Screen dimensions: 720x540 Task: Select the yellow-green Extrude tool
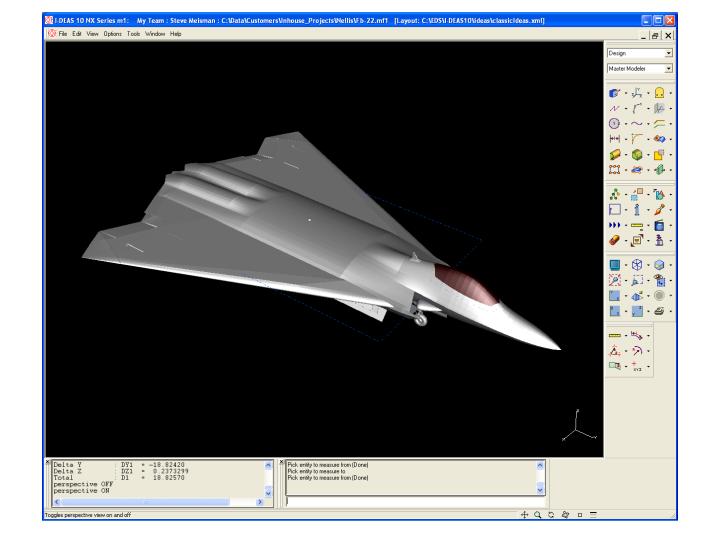point(614,155)
